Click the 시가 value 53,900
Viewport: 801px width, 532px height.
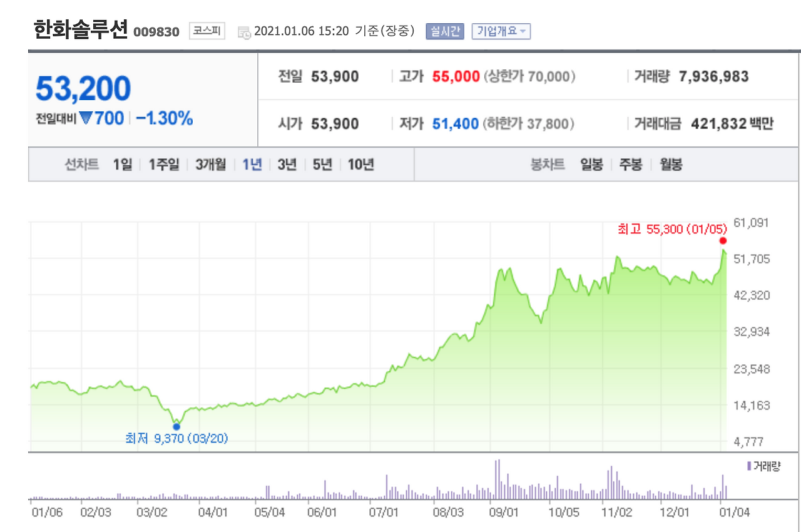click(x=335, y=124)
